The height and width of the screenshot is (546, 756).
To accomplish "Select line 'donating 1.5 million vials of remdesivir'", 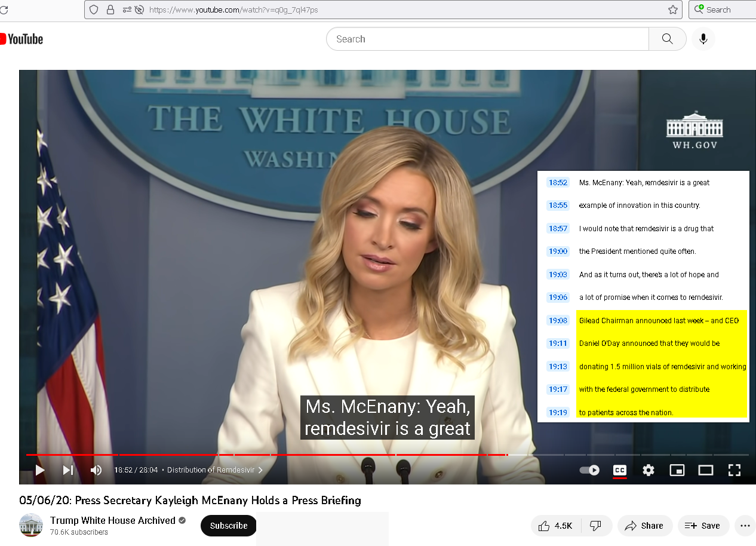I will [x=662, y=366].
